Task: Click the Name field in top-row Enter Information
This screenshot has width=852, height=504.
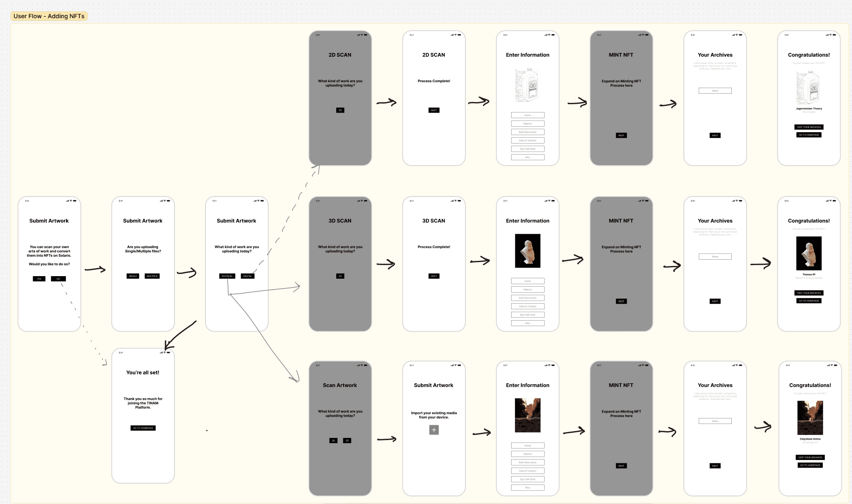Action: (528, 115)
